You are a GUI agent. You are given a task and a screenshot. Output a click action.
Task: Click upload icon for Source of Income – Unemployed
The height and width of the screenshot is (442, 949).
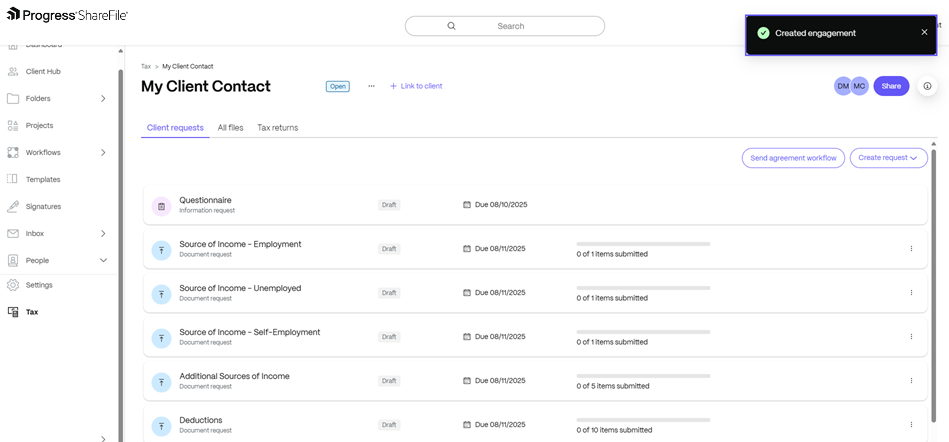click(162, 294)
